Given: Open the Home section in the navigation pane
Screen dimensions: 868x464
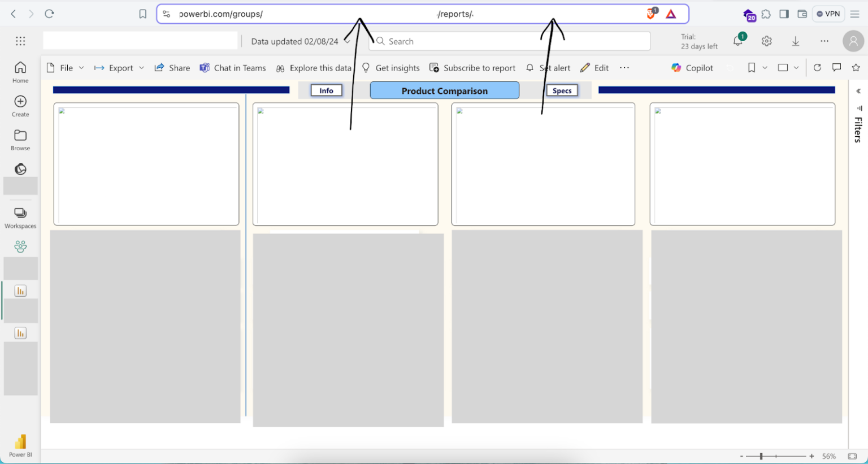Looking at the screenshot, I should click(20, 72).
